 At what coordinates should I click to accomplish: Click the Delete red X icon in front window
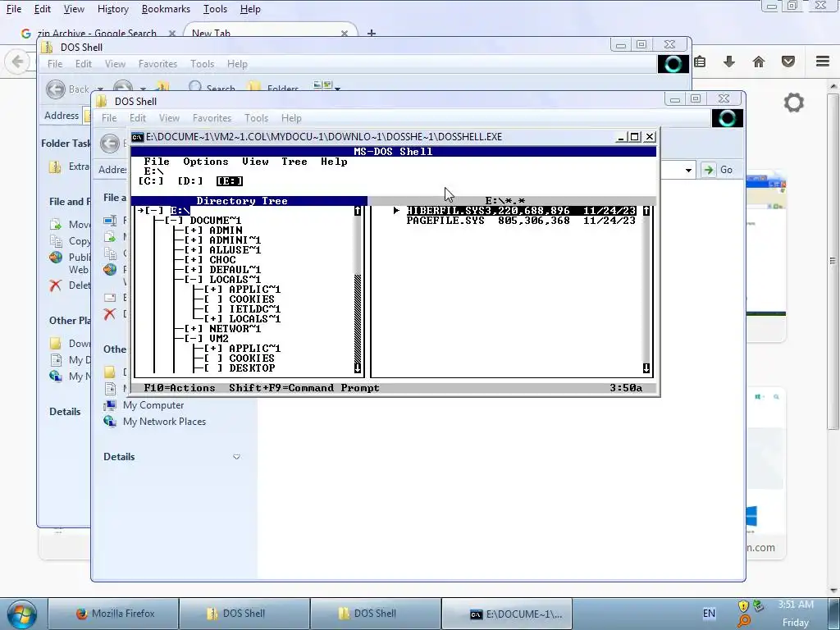point(110,314)
